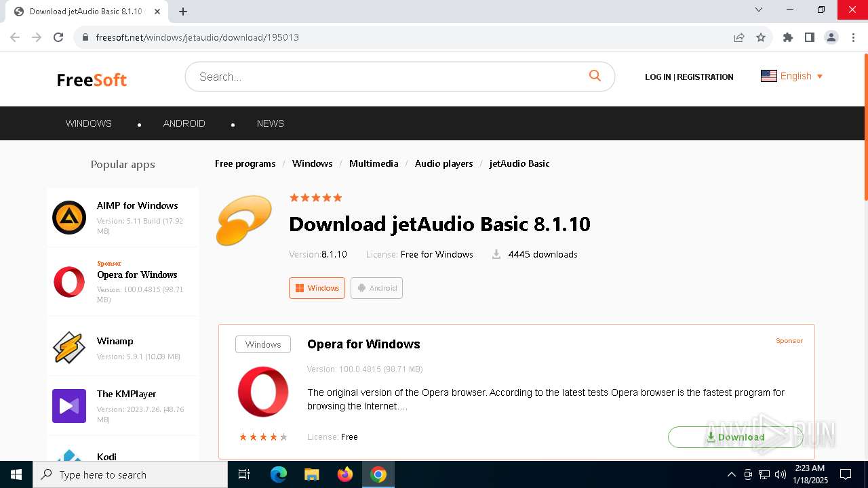Close the jetAudio browser tab
Screen dimensions: 868x488
click(x=157, y=12)
